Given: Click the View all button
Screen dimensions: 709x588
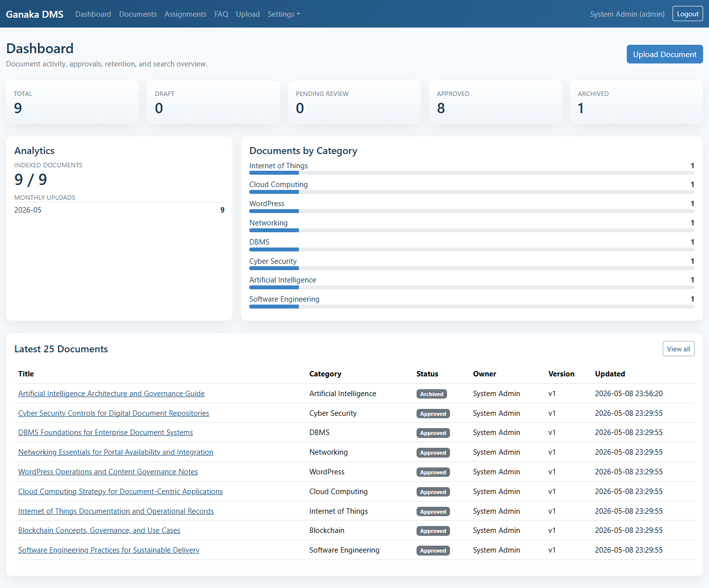Looking at the screenshot, I should coord(678,349).
